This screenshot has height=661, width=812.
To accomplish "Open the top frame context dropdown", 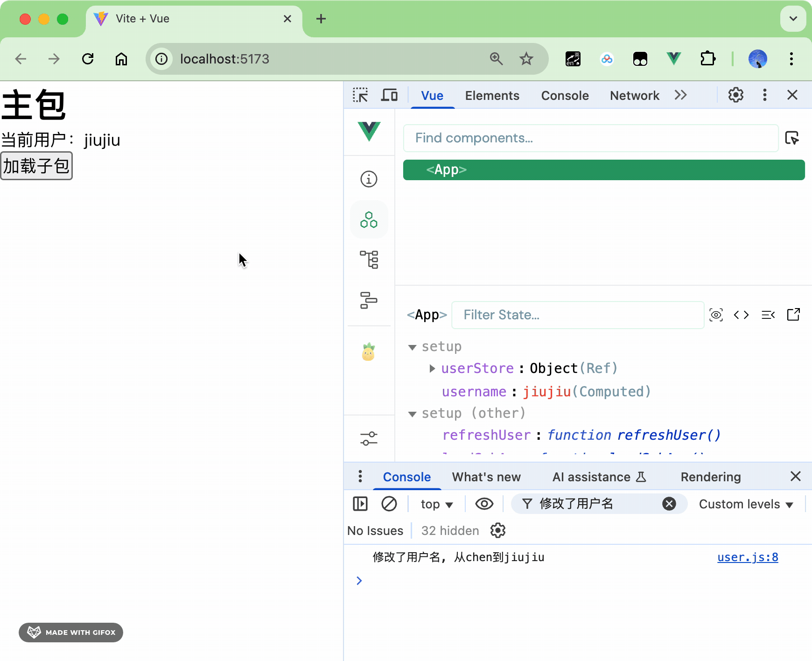I will 435,504.
